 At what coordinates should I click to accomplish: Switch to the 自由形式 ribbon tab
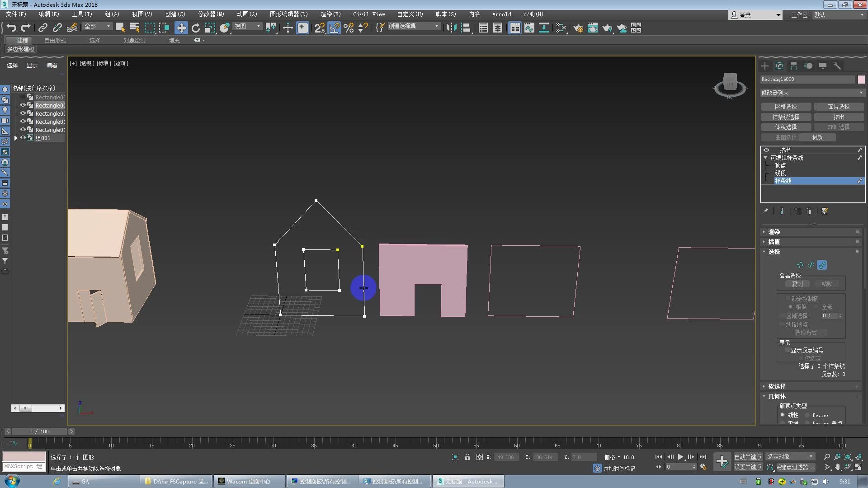54,40
